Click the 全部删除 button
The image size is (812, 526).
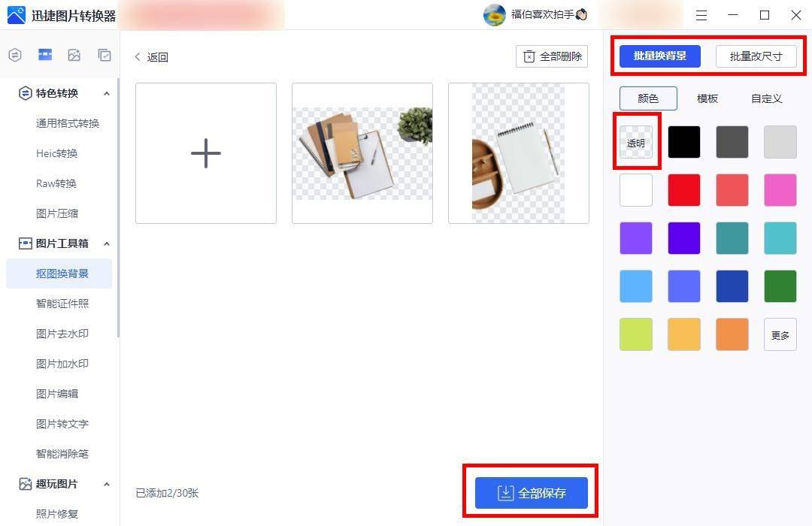[552, 56]
